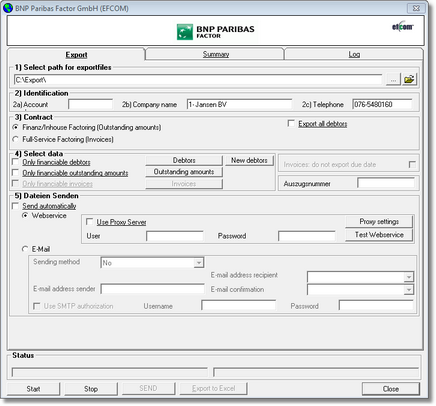
Task: Switch to the Summary tab
Action: point(216,54)
